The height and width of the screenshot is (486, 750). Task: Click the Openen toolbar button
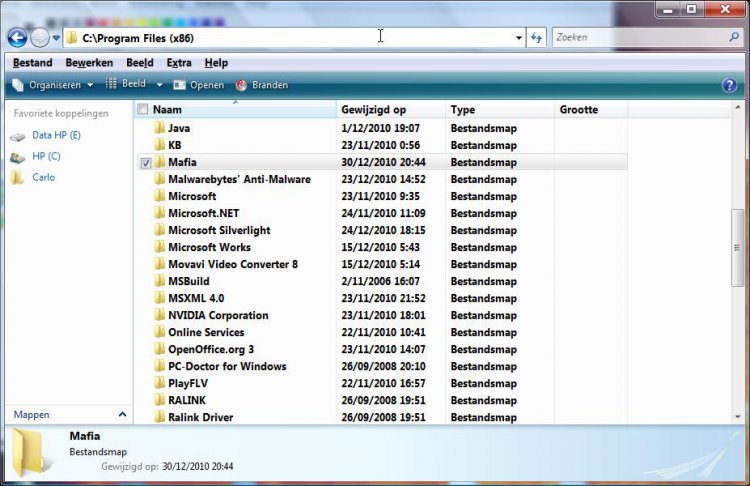tap(199, 85)
